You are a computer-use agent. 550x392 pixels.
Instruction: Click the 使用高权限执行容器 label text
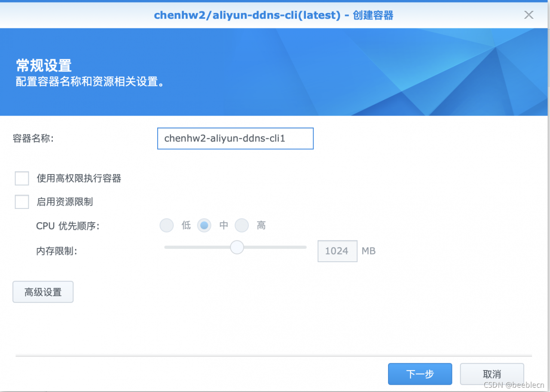79,178
